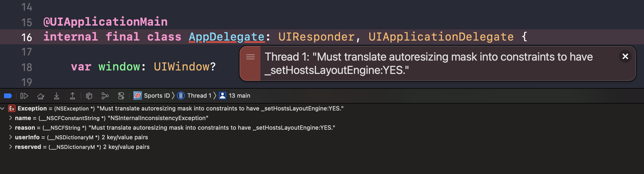Click the error annotation's lines icon

[250, 57]
